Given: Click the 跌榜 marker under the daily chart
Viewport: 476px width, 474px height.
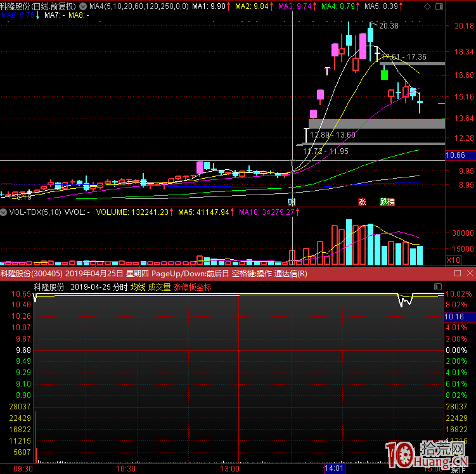Looking at the screenshot, I should click(x=387, y=202).
